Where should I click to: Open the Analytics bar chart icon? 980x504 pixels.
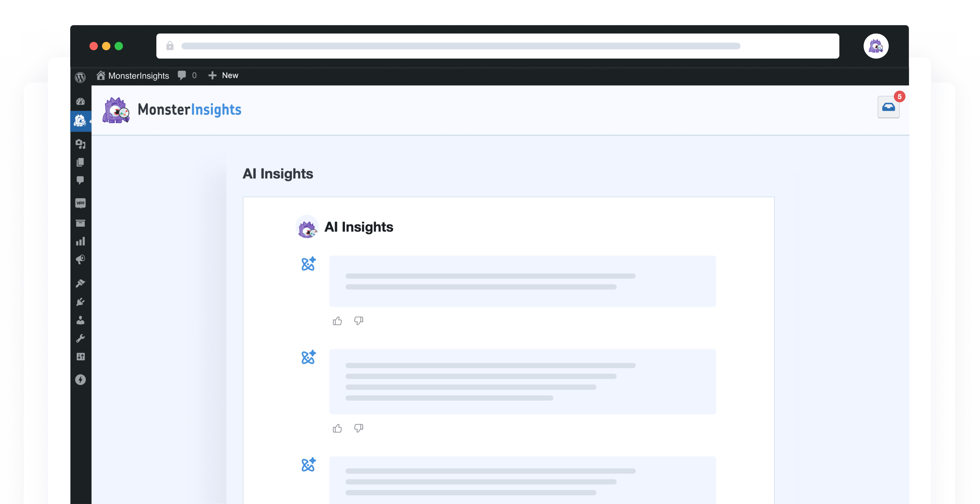80,242
